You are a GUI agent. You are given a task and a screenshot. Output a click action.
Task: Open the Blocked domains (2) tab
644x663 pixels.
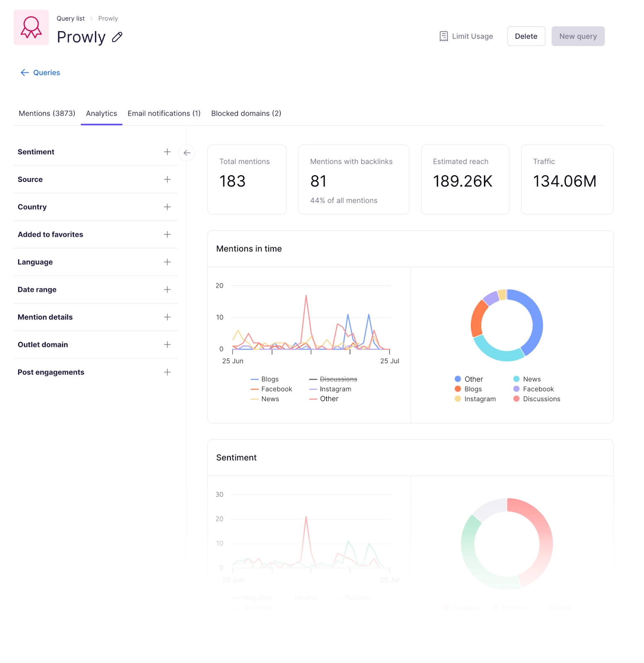(x=246, y=114)
